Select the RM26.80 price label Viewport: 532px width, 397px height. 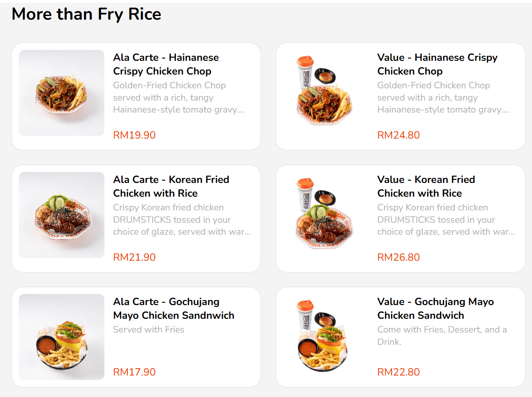(x=398, y=258)
